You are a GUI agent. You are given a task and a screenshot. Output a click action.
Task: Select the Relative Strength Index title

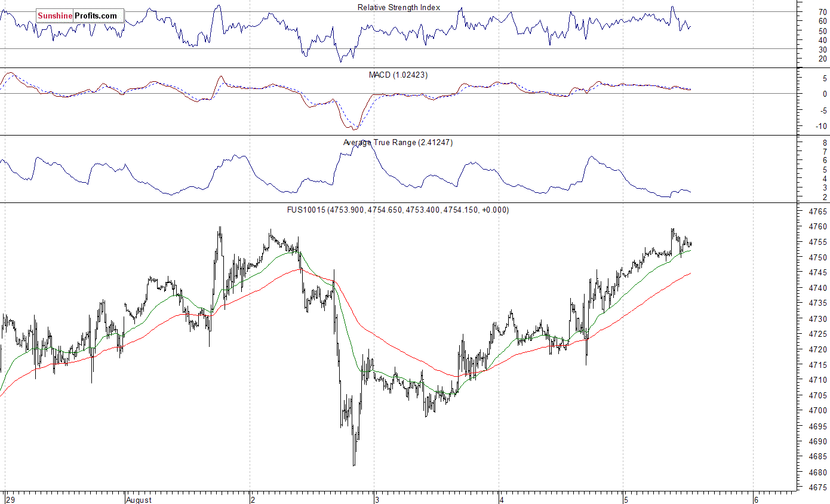point(399,7)
